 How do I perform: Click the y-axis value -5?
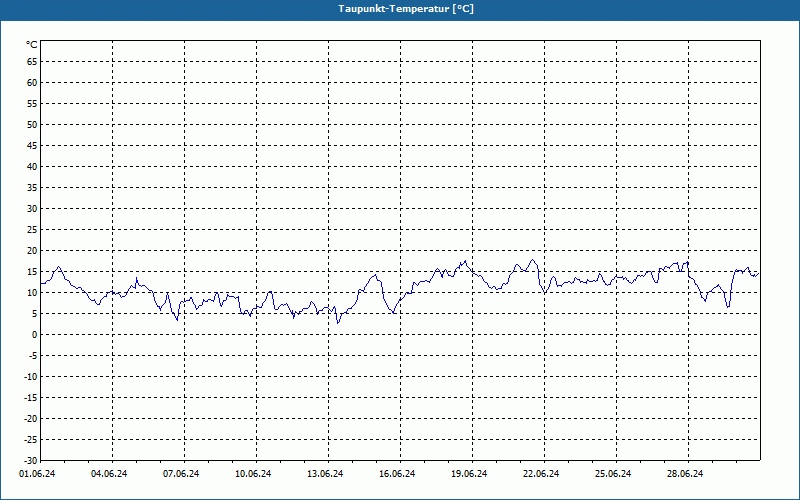32,356
